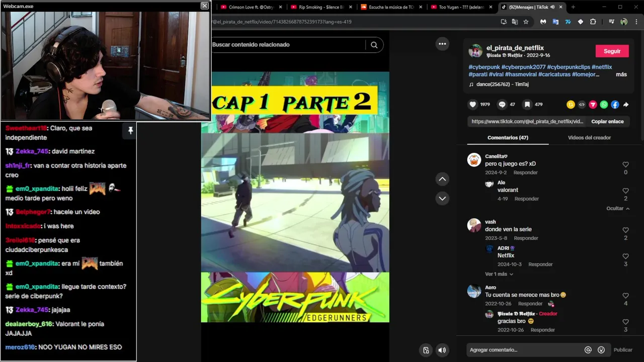Viewport: 644px width, 362px height.
Task: Open the 'Too Yugan - ???' browser tab
Action: [x=461, y=7]
